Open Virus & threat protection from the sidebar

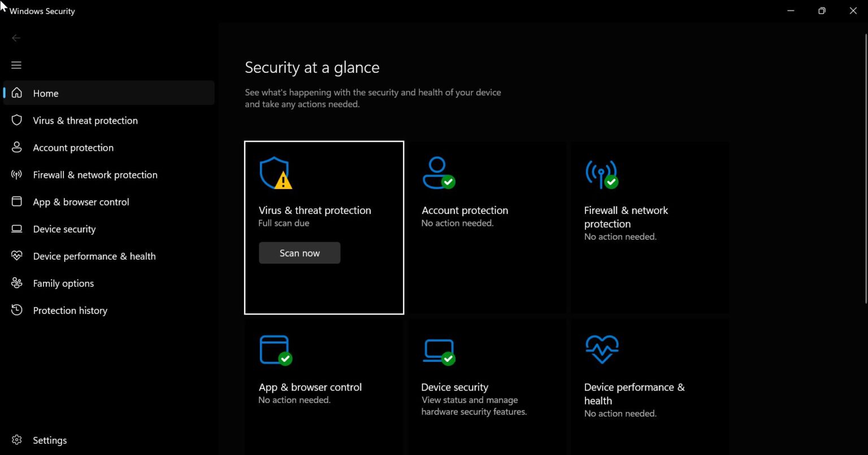[x=85, y=120]
